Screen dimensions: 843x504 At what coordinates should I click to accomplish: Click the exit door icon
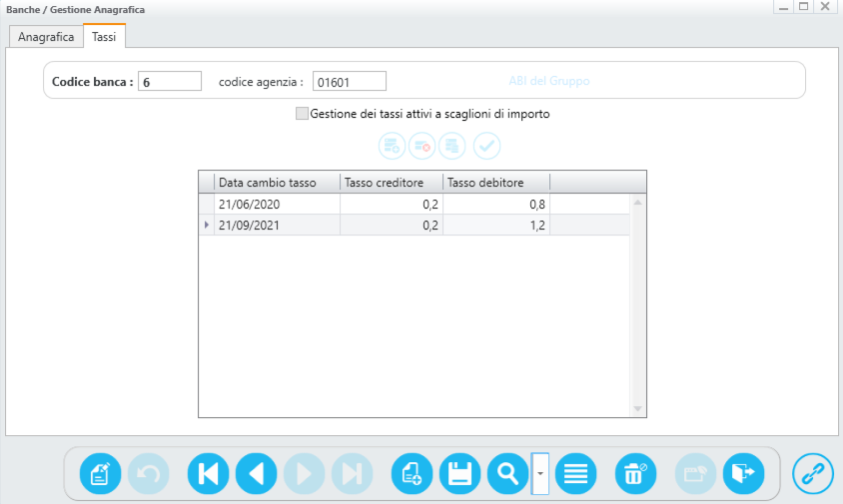pyautogui.click(x=743, y=473)
